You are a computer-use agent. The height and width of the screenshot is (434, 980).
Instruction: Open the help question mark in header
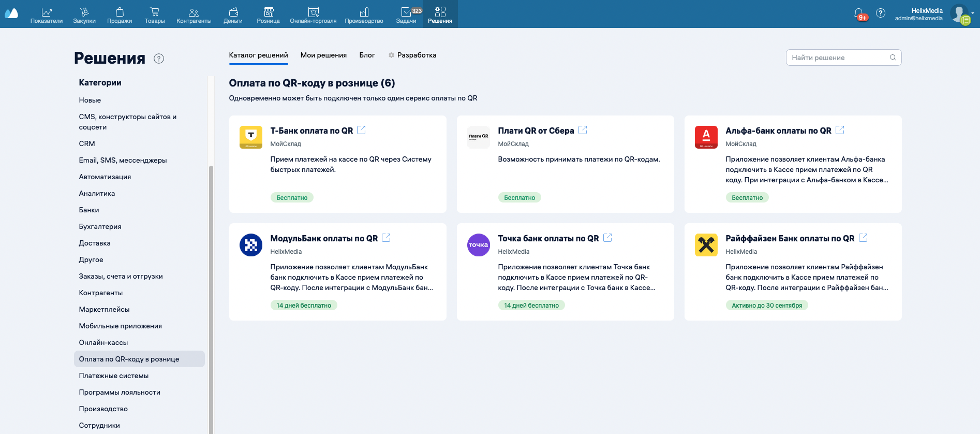[881, 13]
